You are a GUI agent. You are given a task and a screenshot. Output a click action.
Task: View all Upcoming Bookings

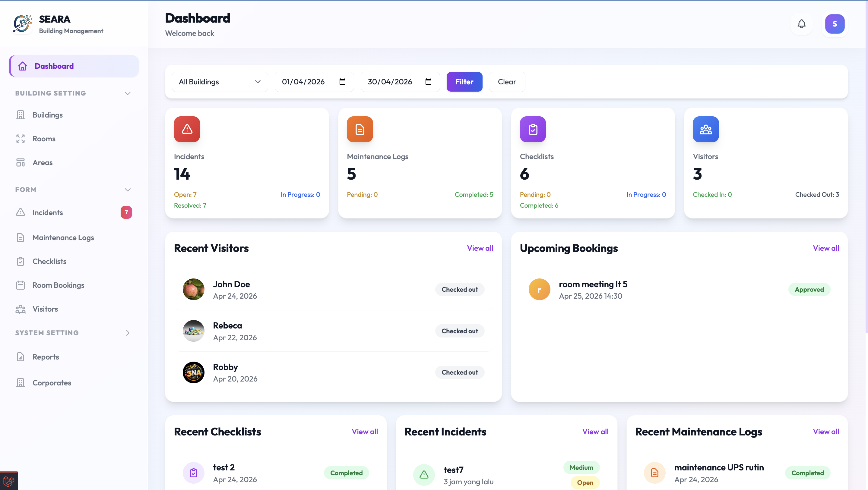tap(826, 248)
